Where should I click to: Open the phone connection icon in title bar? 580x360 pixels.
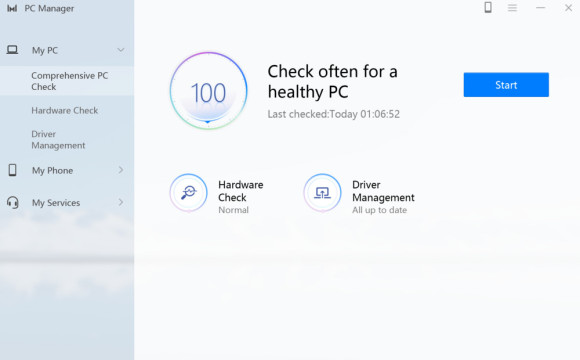pos(488,7)
